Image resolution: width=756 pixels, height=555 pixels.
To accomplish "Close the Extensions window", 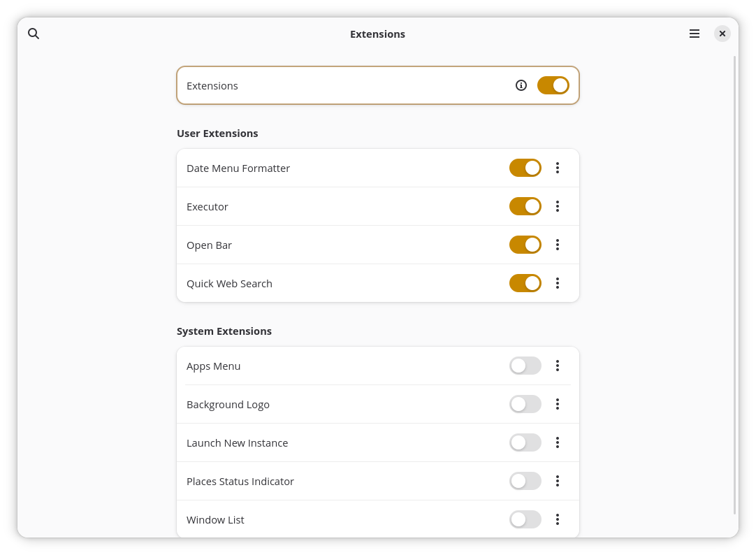I will point(722,34).
